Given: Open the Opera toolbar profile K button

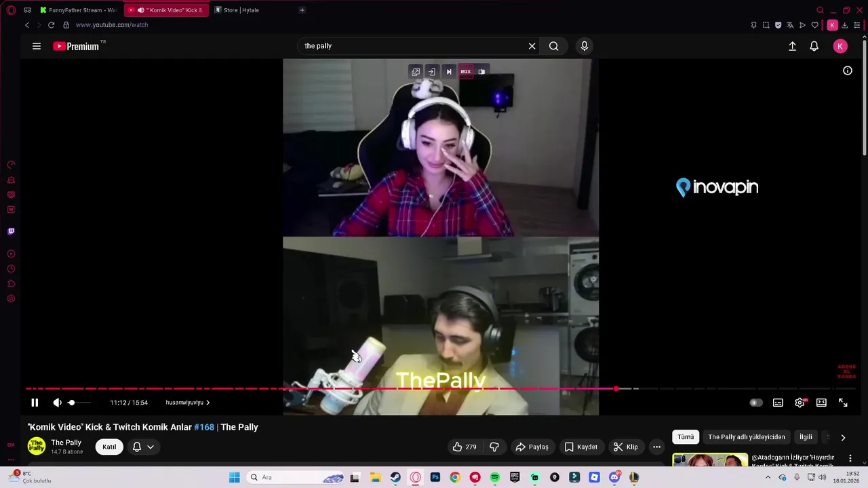Looking at the screenshot, I should (x=832, y=25).
